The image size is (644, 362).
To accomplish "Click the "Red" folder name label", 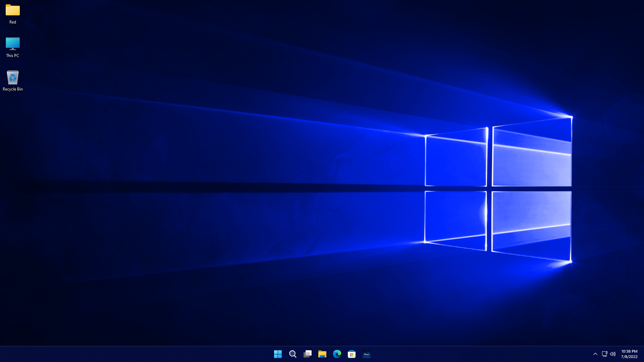I will point(13,22).
